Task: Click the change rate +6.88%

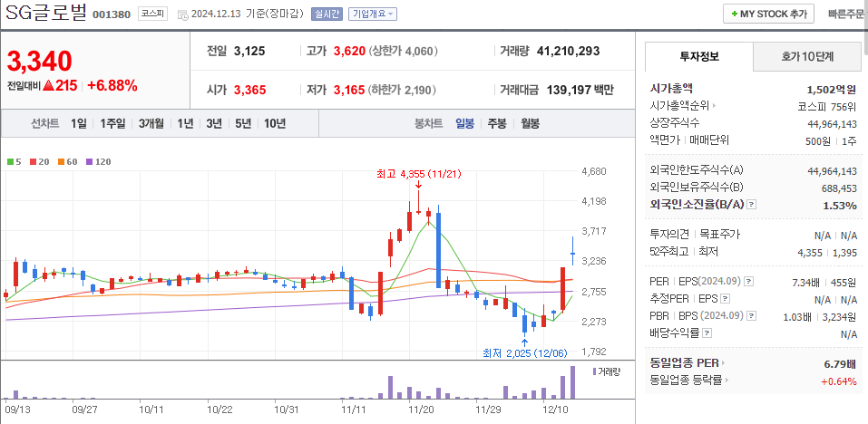Action: click(112, 86)
